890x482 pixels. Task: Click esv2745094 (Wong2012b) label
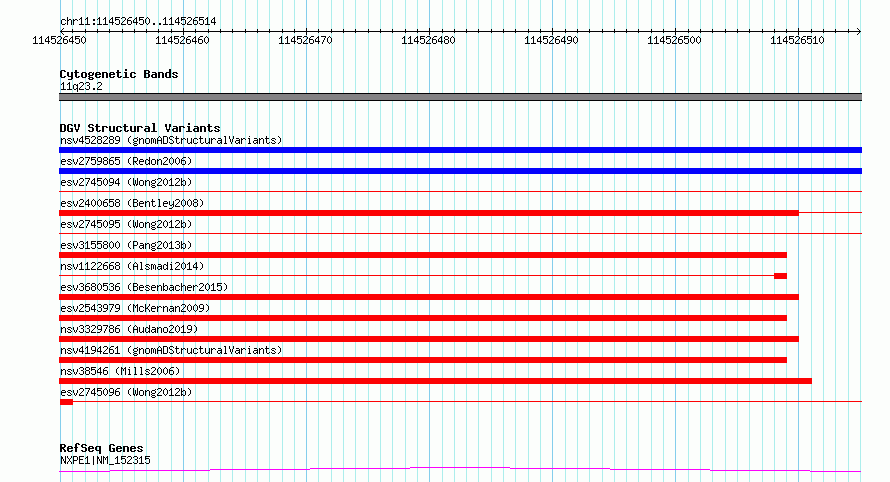click(126, 182)
